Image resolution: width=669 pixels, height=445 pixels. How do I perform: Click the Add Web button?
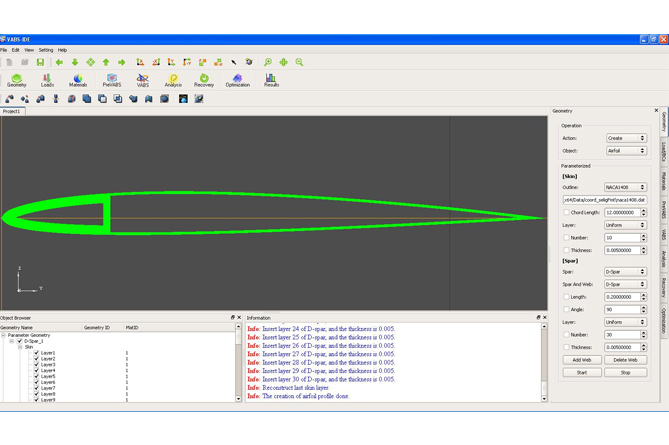pyautogui.click(x=581, y=360)
